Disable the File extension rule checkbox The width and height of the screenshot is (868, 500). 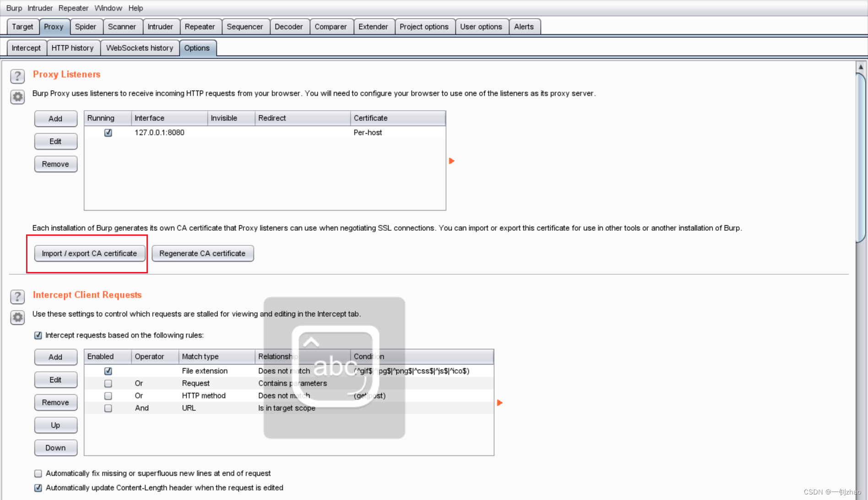point(108,371)
